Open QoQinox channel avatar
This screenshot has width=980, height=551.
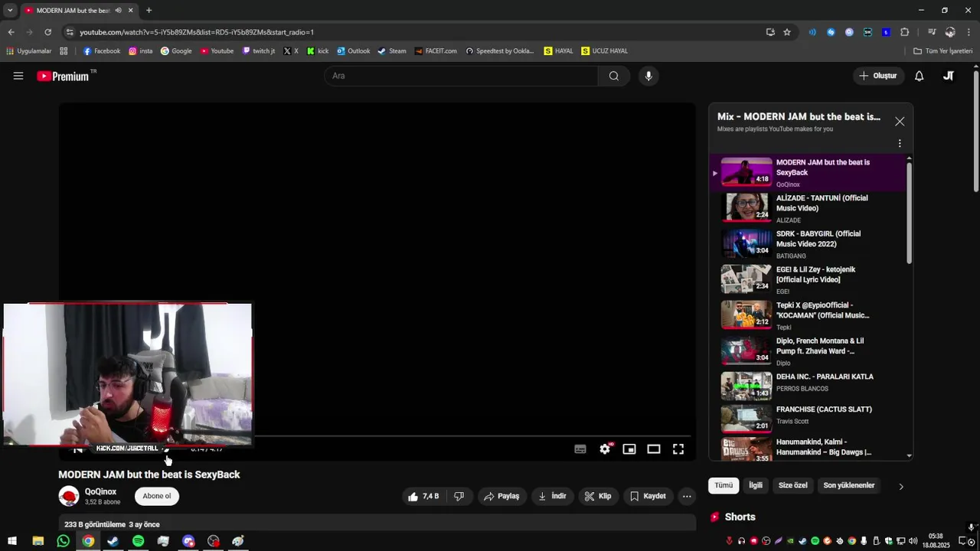(x=69, y=496)
